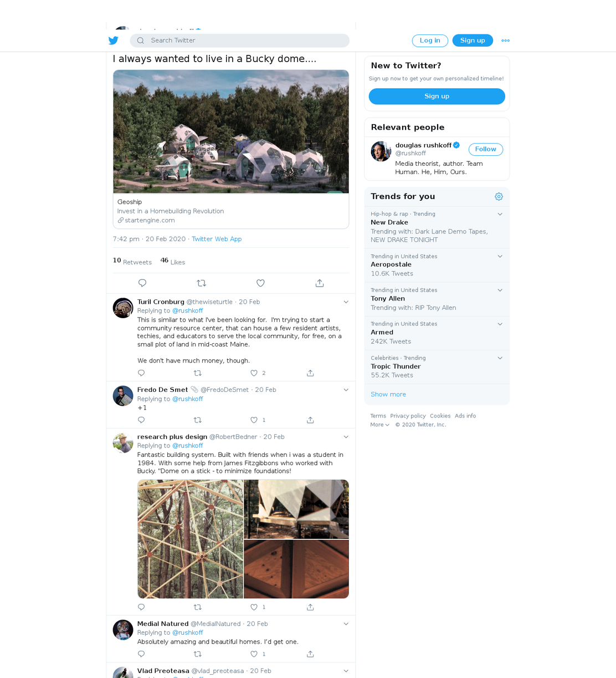The width and height of the screenshot is (616, 678).
Task: Open Trends for you settings gear
Action: tap(499, 197)
